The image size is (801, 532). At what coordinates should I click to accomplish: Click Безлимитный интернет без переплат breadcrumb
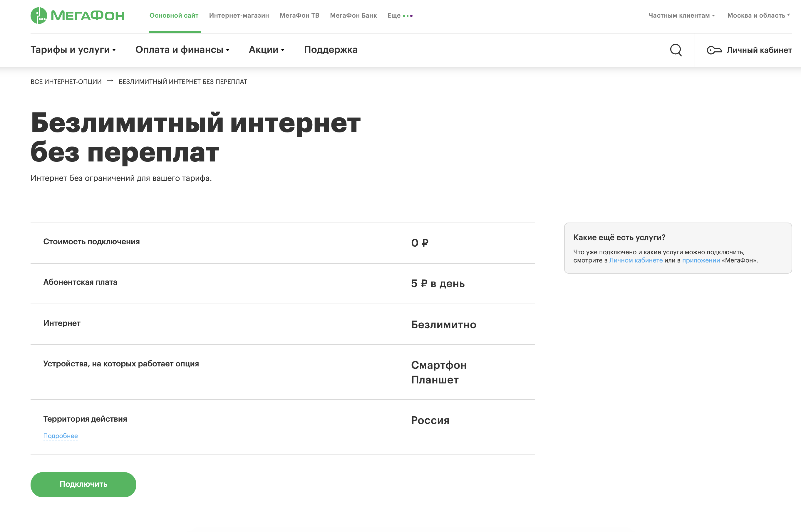click(x=183, y=82)
